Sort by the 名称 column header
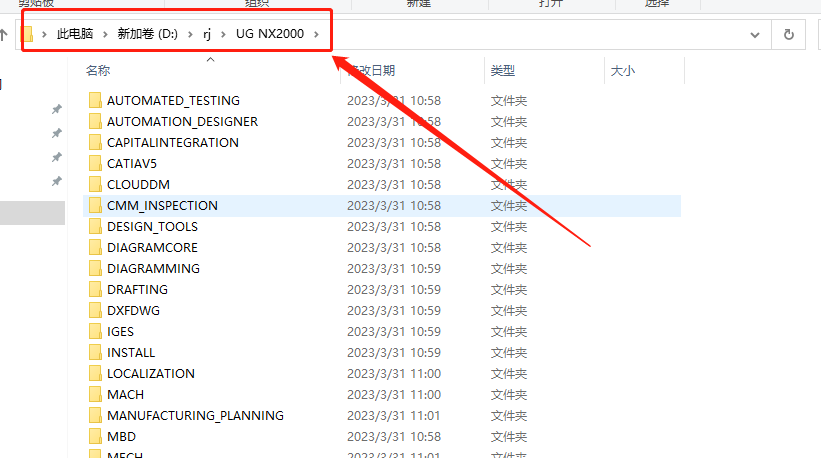Screen dimensions: 821x458 [x=98, y=71]
